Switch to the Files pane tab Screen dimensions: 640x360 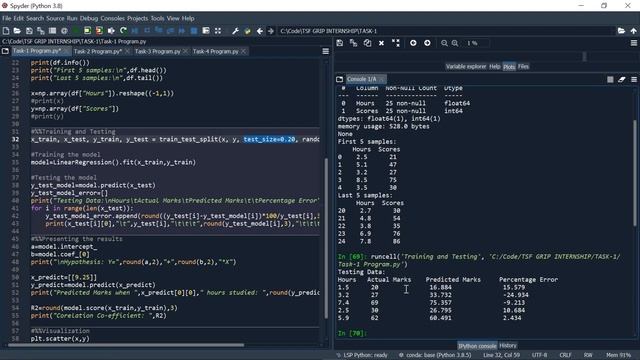coord(523,67)
